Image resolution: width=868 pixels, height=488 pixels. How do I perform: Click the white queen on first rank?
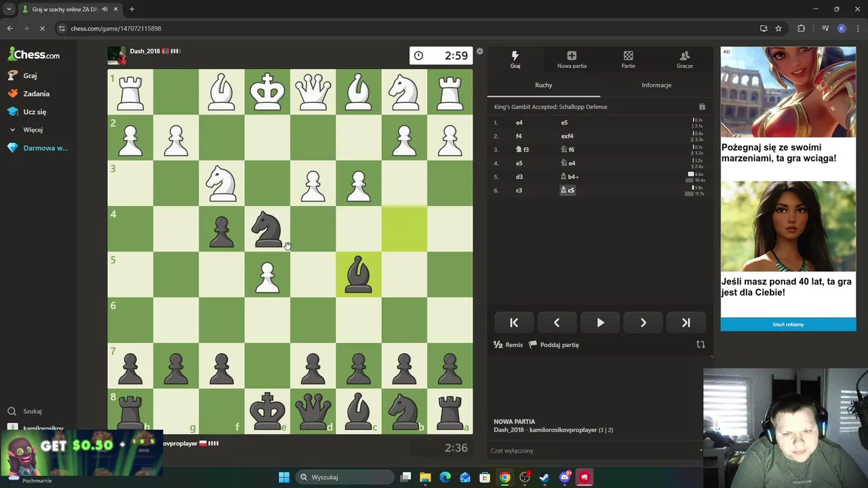point(313,91)
